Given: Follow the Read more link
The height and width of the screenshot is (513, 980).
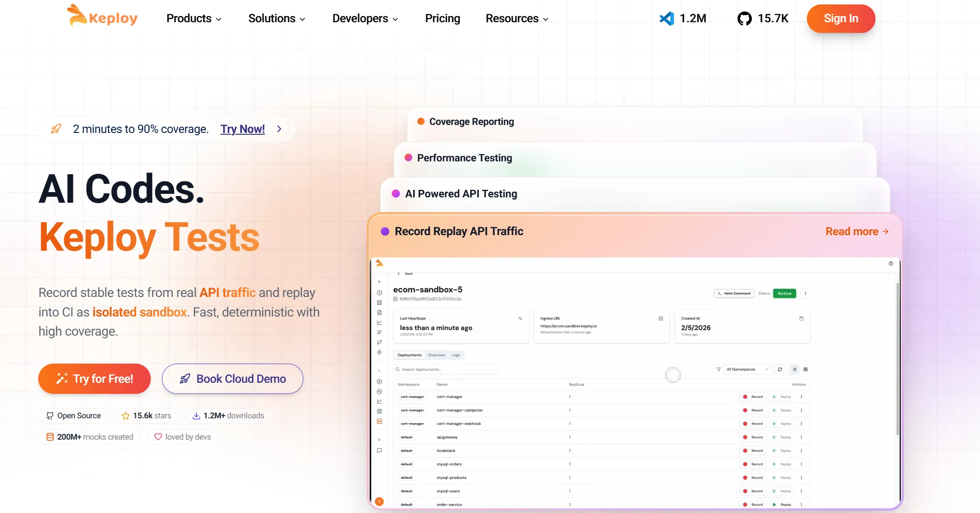Looking at the screenshot, I should (x=856, y=231).
